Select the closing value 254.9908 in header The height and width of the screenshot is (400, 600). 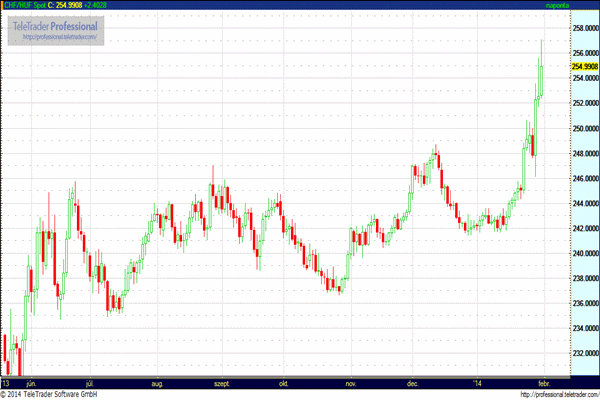[69, 5]
